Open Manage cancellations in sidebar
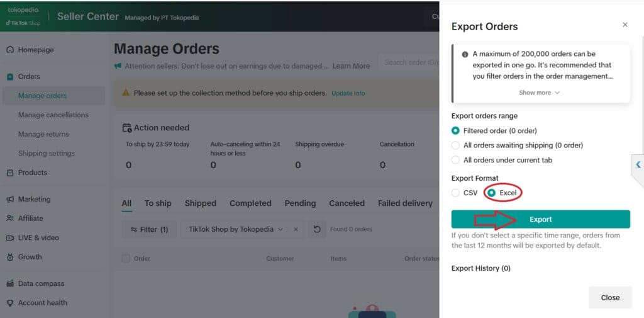 [53, 115]
